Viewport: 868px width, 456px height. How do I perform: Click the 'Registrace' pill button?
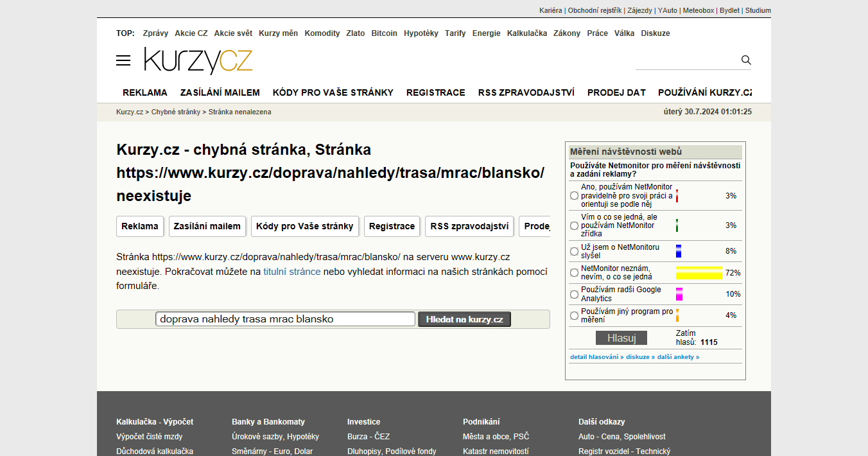pos(392,226)
